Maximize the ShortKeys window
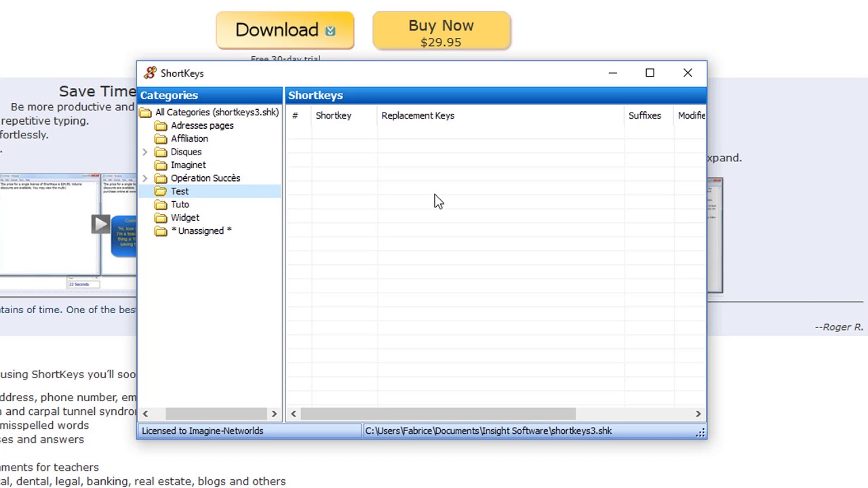The height and width of the screenshot is (488, 868). click(650, 73)
